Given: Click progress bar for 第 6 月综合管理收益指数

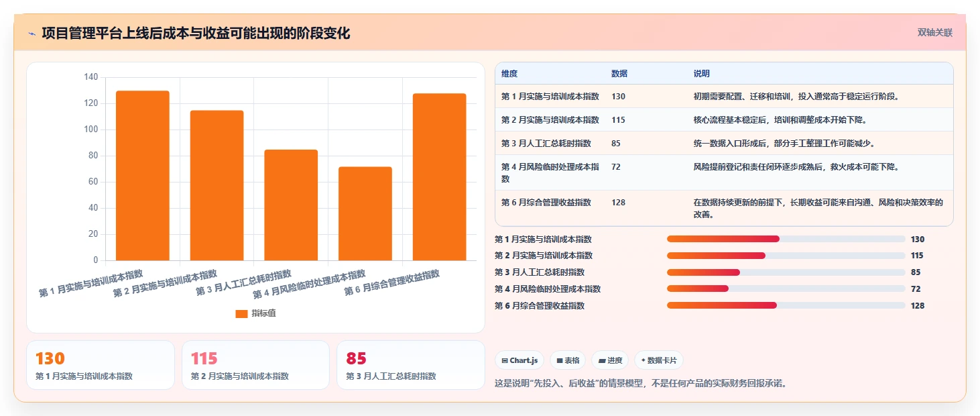Looking at the screenshot, I should coord(786,305).
